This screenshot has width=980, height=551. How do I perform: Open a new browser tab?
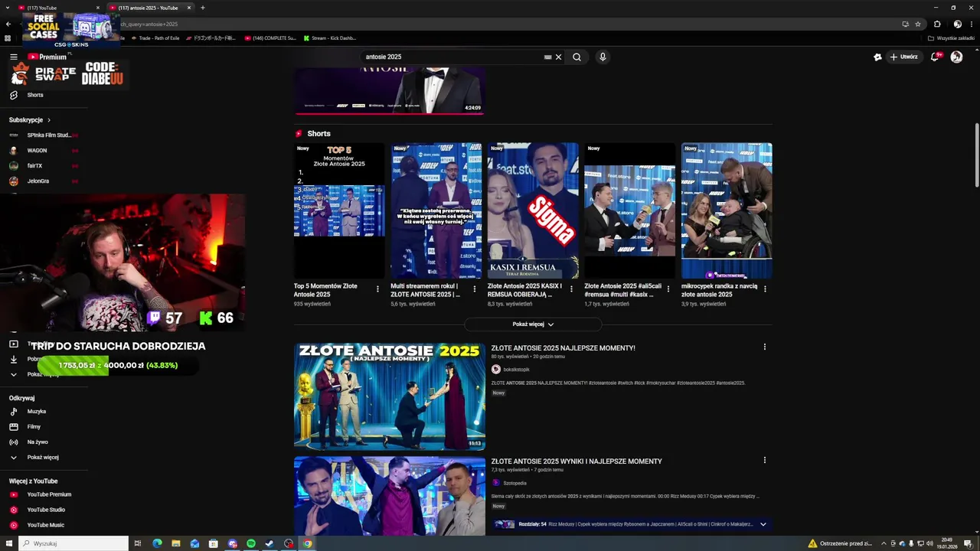point(202,8)
